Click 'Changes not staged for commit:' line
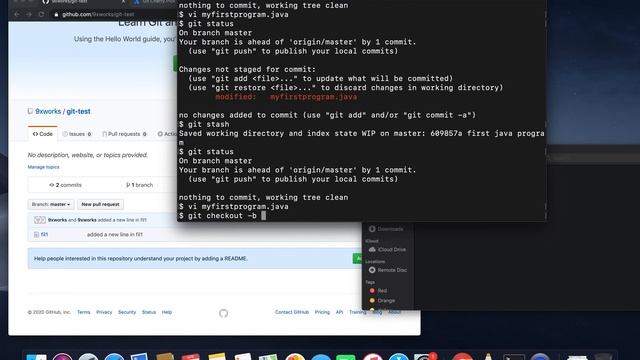This screenshot has height=360, width=640. tap(247, 69)
